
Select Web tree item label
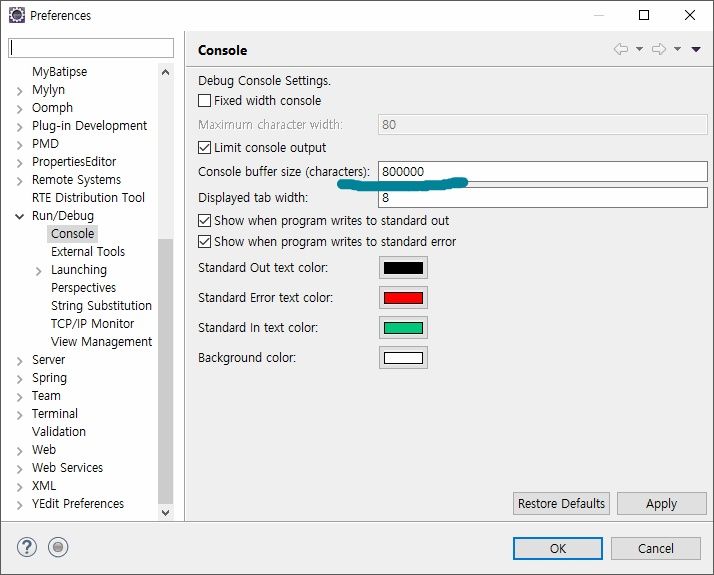tap(44, 449)
